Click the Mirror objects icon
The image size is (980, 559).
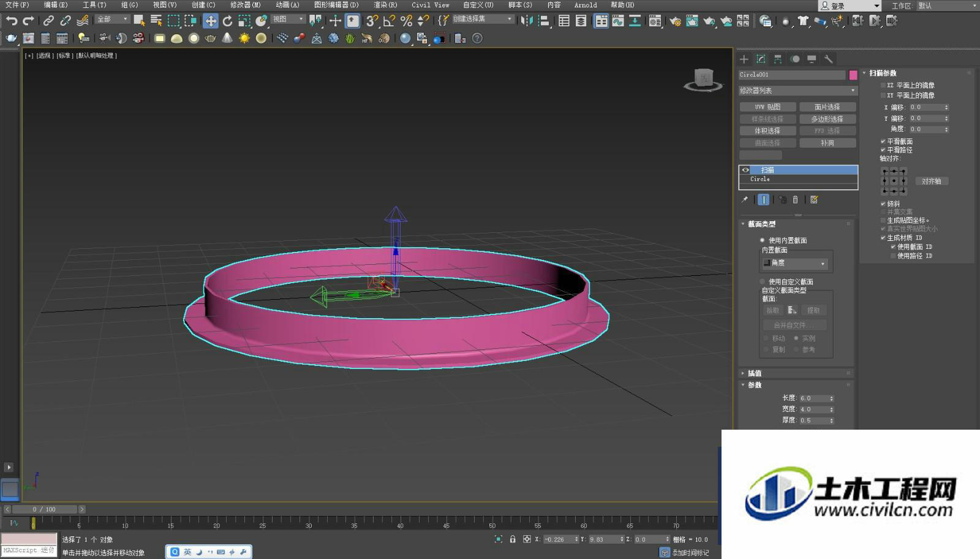[x=526, y=21]
